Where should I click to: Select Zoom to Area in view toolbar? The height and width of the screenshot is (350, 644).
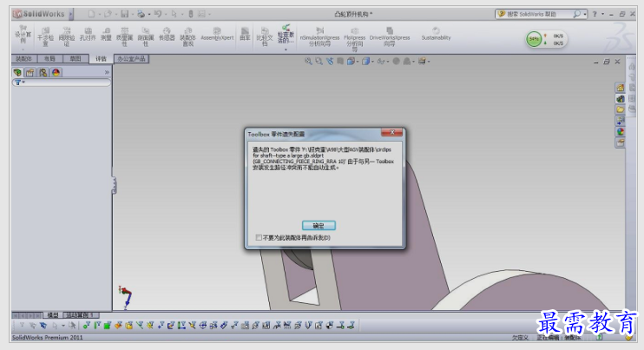click(x=319, y=61)
